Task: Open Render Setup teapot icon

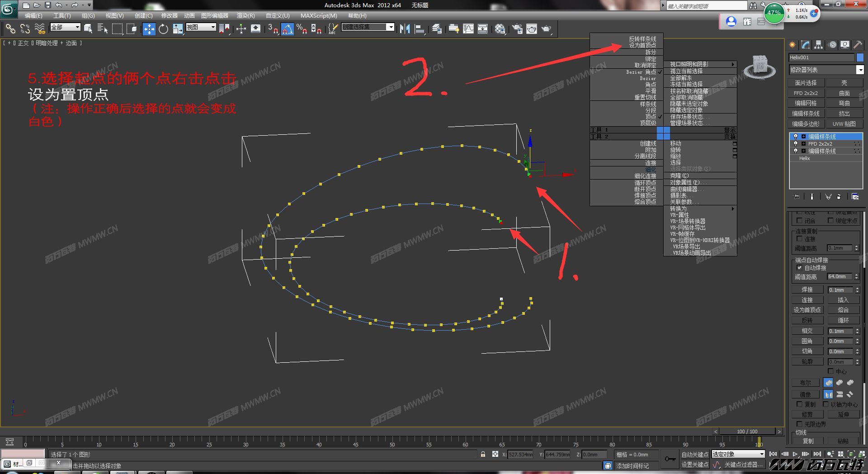Action: [x=517, y=29]
